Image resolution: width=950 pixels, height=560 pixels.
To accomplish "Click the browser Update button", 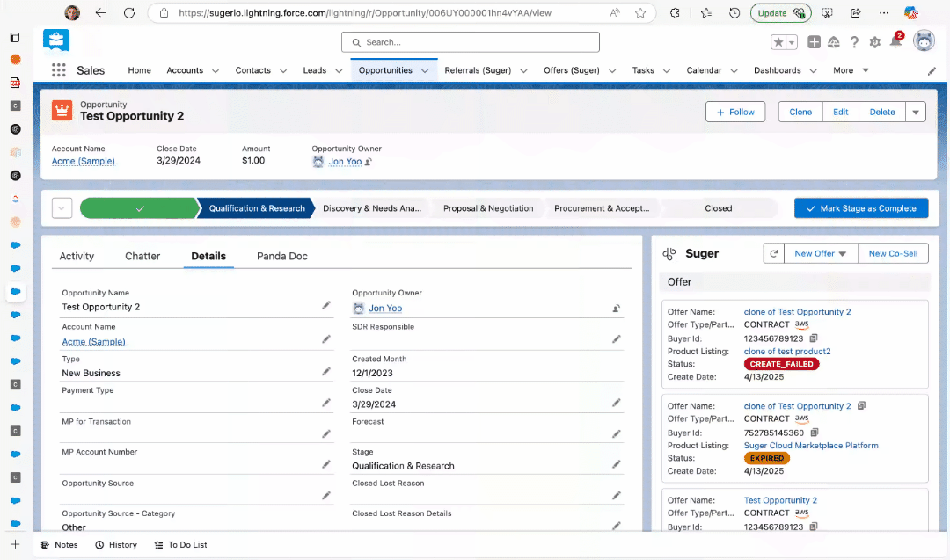I will (x=780, y=12).
